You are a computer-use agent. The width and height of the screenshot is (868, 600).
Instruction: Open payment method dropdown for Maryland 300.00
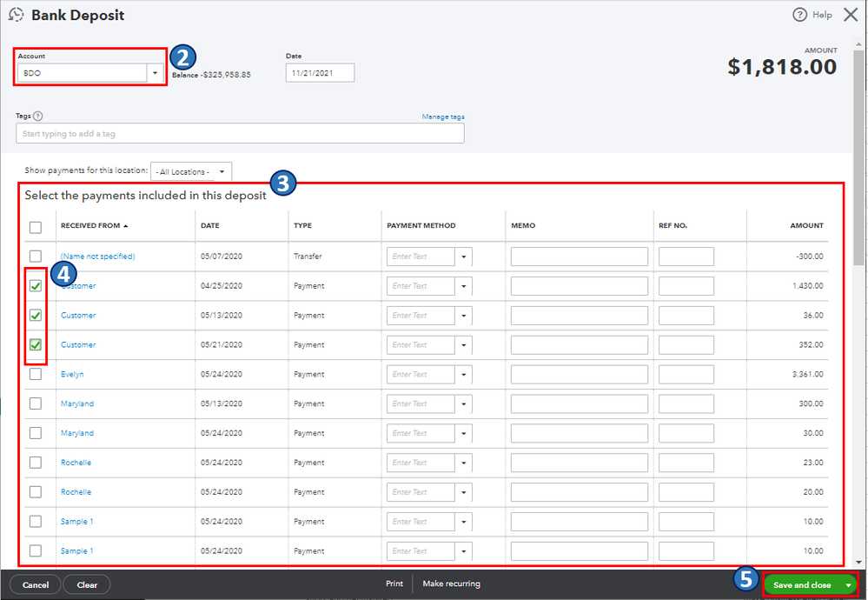click(x=463, y=403)
